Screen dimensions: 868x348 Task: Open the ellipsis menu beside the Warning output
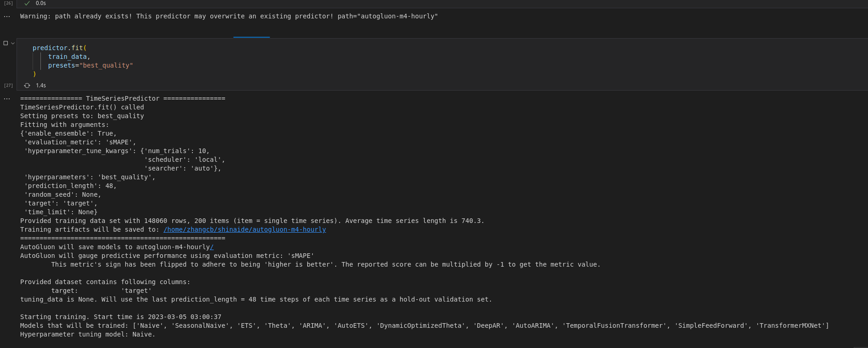[7, 17]
